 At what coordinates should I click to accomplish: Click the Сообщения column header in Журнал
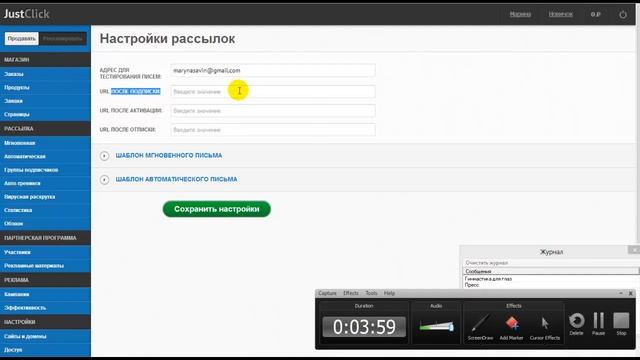tap(551, 271)
